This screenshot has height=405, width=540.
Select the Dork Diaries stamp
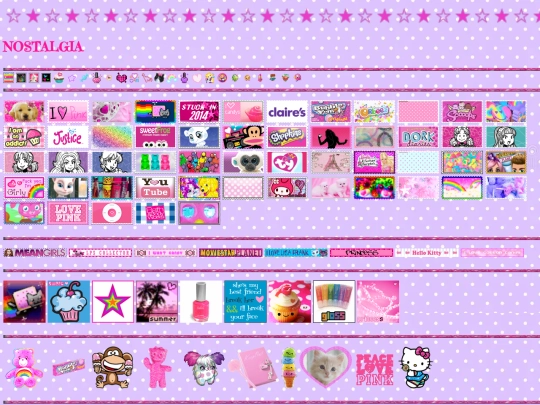(x=418, y=137)
